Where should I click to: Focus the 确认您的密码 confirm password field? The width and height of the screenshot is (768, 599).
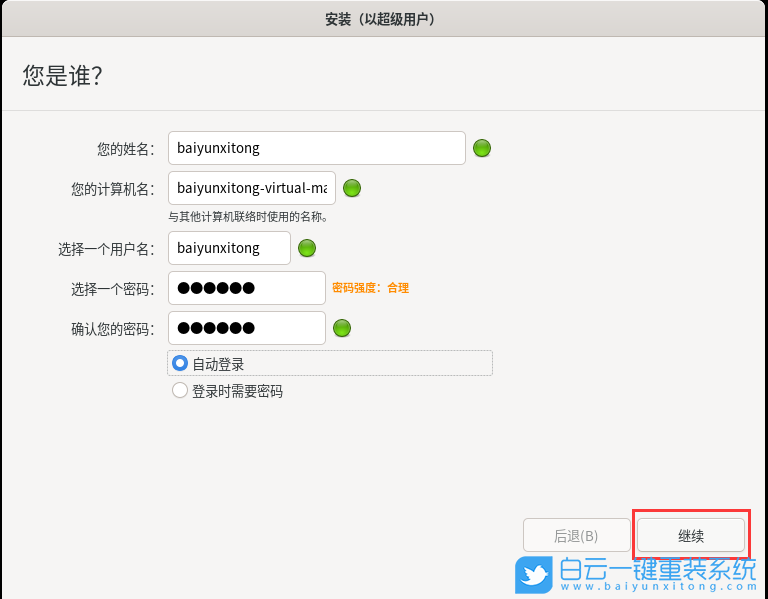[247, 328]
